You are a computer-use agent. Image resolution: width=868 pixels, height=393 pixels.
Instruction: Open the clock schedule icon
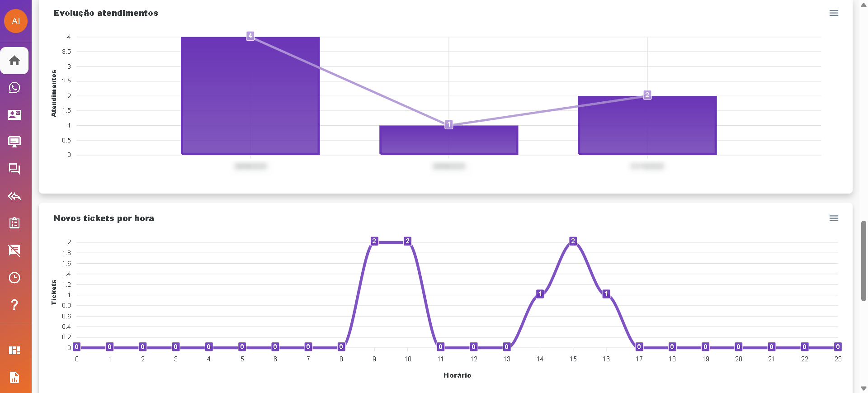coord(14,278)
